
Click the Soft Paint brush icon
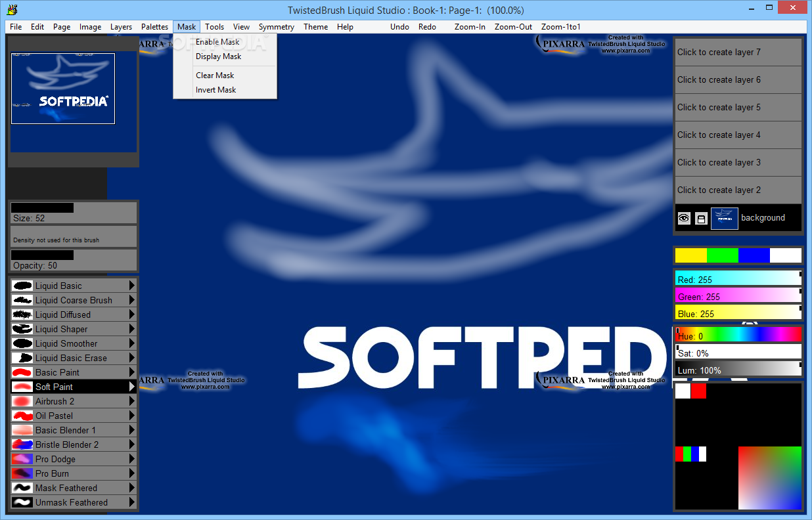click(x=22, y=387)
